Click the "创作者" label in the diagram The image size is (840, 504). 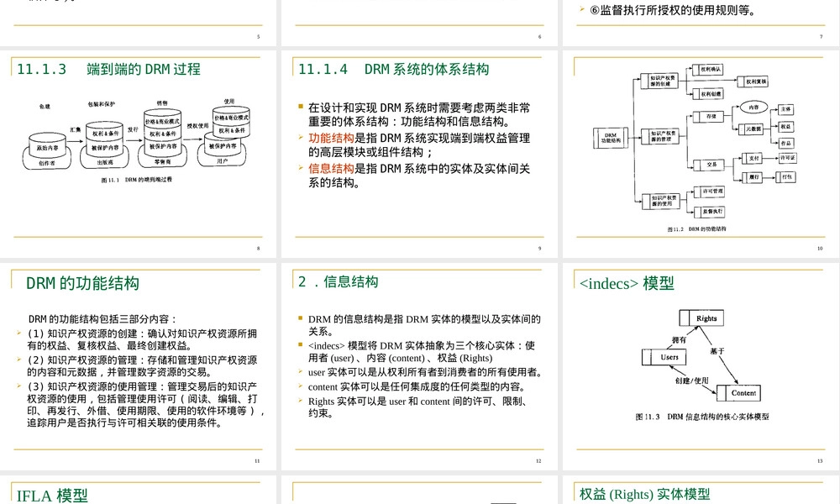click(x=46, y=163)
